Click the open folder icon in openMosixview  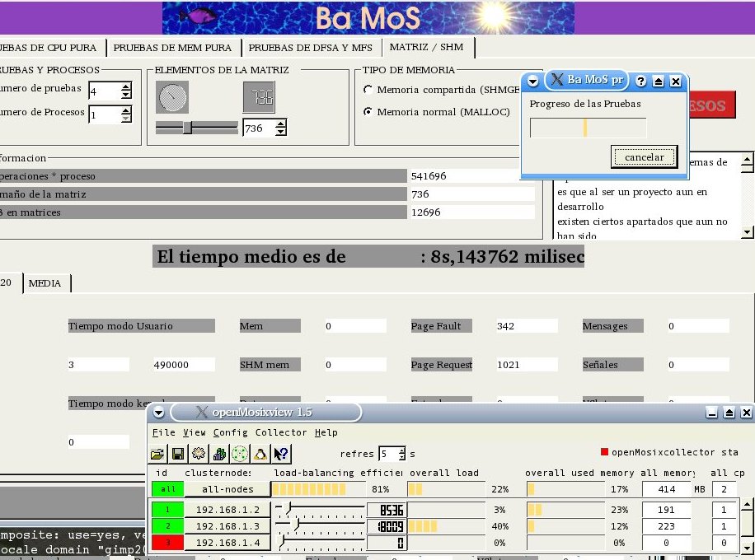(x=157, y=453)
